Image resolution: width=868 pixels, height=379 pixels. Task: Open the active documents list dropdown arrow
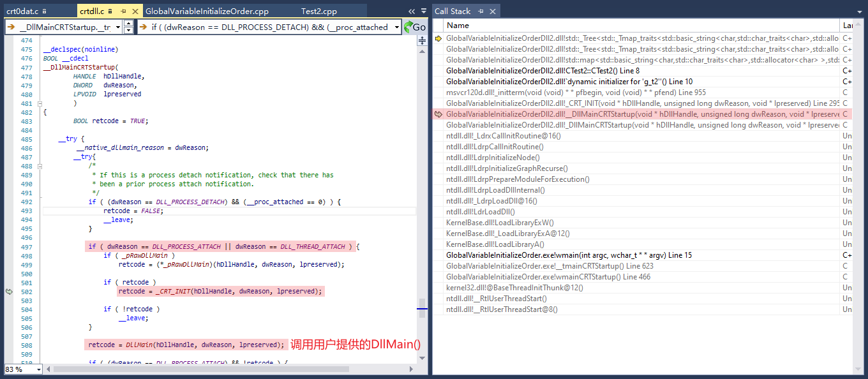[x=423, y=11]
